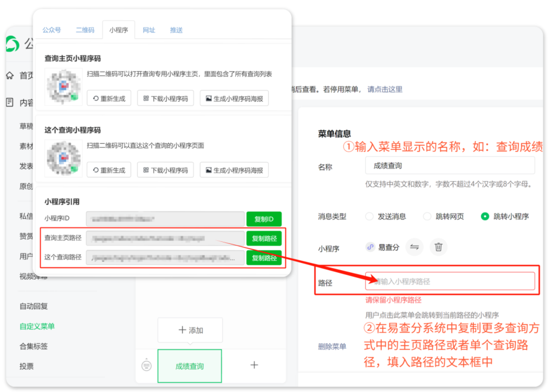Click 下载小程序码 under 查询主页小程序码
Screen dimensions: 550x392
(x=165, y=98)
